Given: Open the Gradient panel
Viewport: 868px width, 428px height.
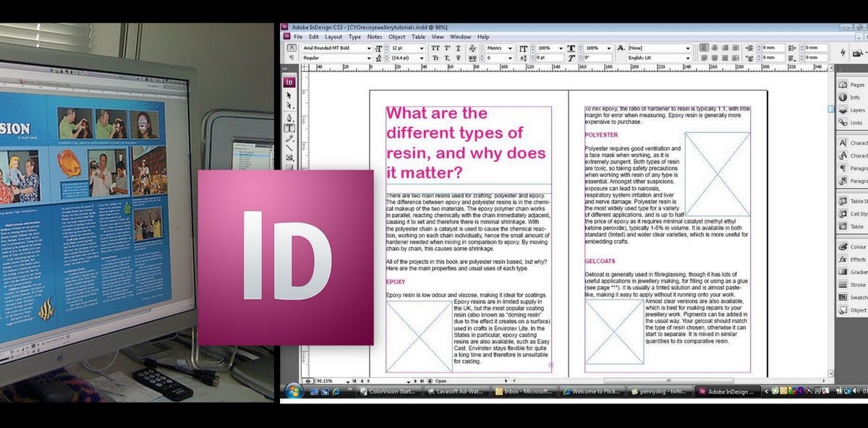Looking at the screenshot, I should coord(852,272).
